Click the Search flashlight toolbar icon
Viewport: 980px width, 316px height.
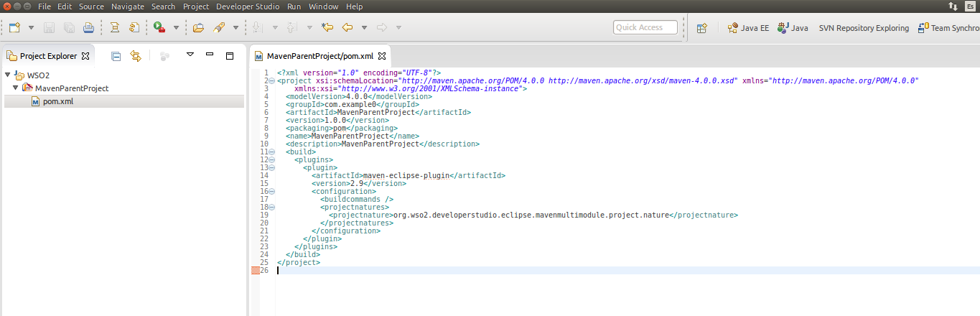(x=219, y=28)
